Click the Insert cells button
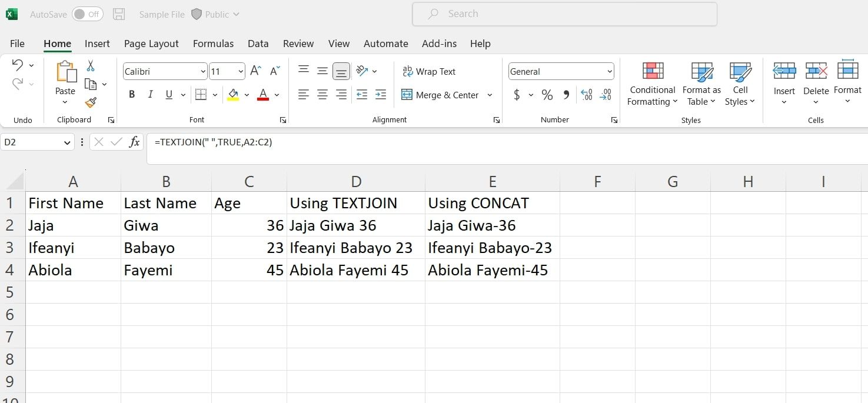The height and width of the screenshot is (403, 868). [x=784, y=84]
